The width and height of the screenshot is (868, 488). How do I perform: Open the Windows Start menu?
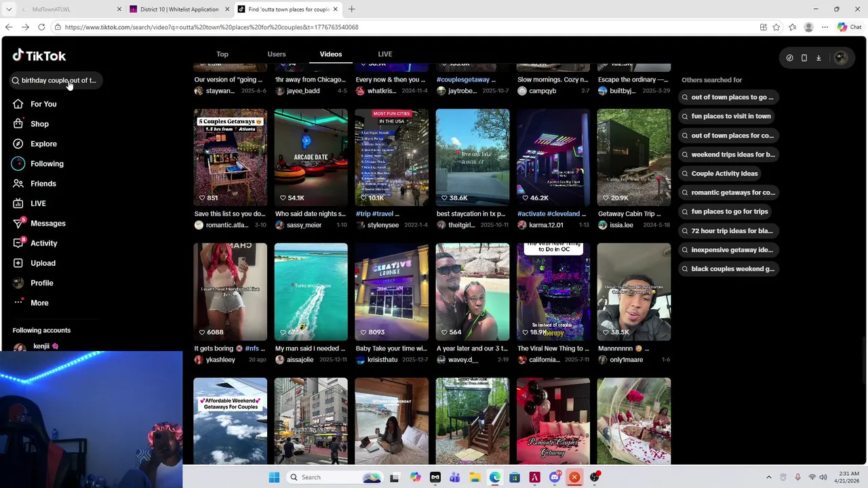click(274, 477)
